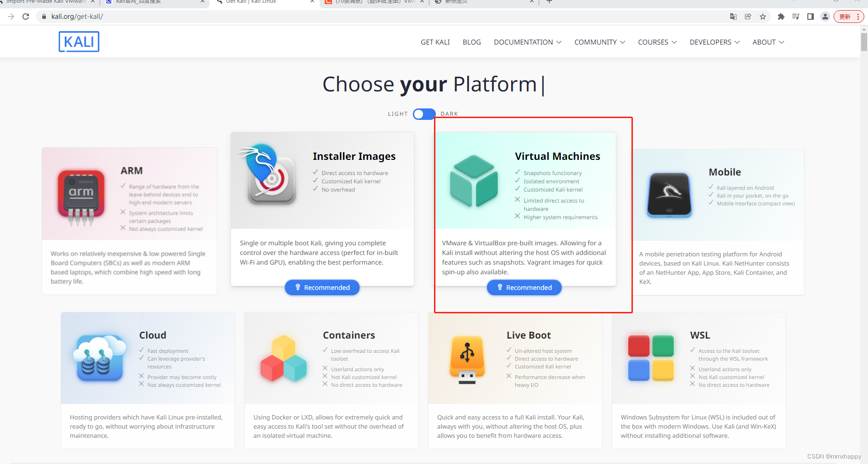Viewport: 868px width, 464px height.
Task: Click the ARM chip image
Action: 81,198
